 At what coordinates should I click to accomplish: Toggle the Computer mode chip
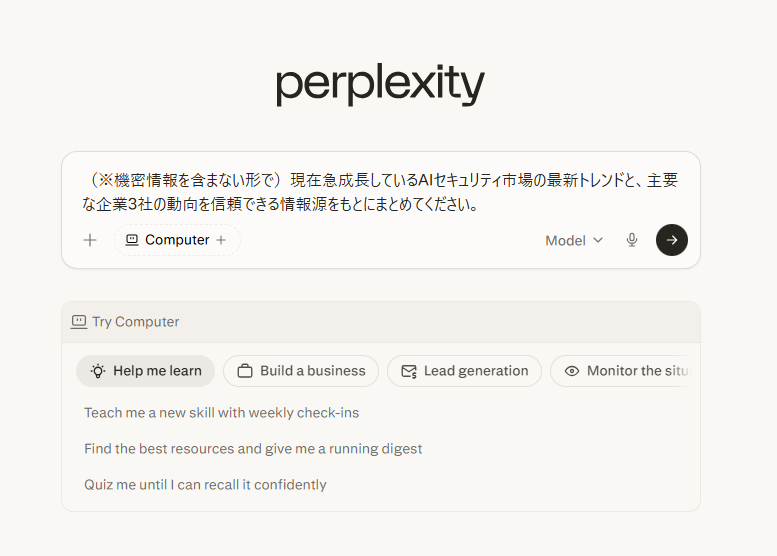click(177, 240)
